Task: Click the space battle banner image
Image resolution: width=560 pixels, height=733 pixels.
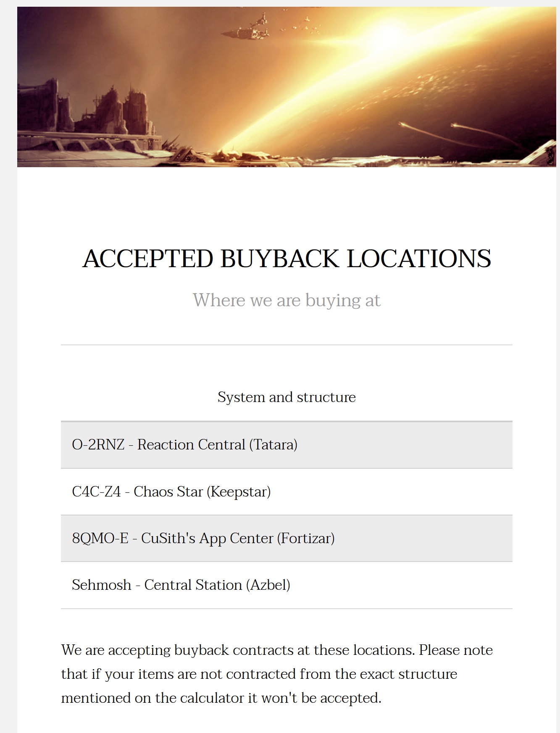Action: pyautogui.click(x=287, y=87)
